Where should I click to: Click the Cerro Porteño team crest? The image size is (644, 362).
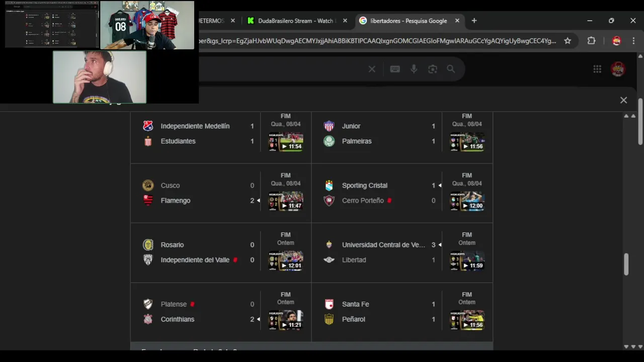(x=329, y=201)
